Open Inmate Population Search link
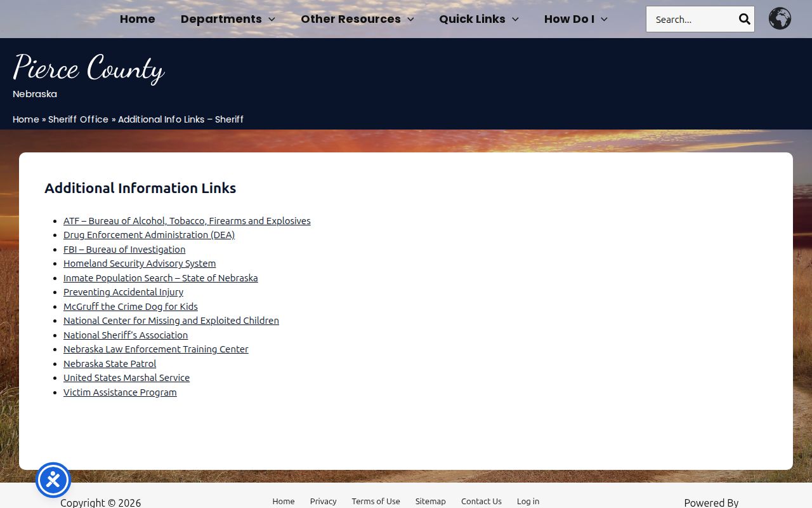Screen dimensions: 812x508 point(160,278)
